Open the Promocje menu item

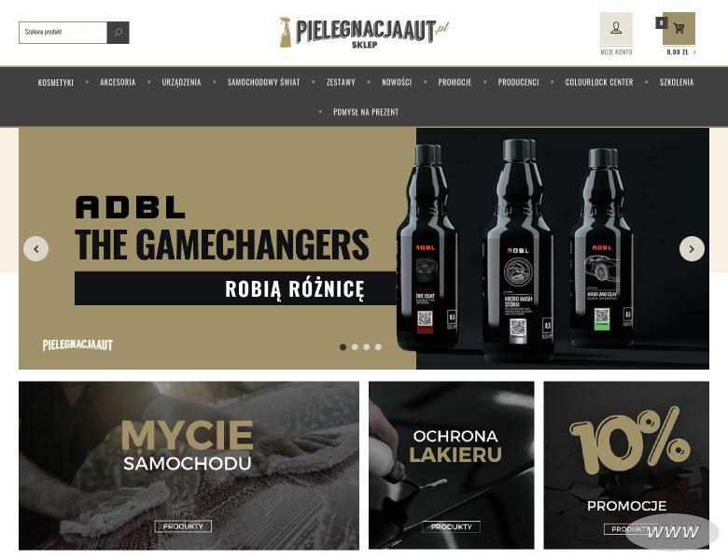[455, 82]
